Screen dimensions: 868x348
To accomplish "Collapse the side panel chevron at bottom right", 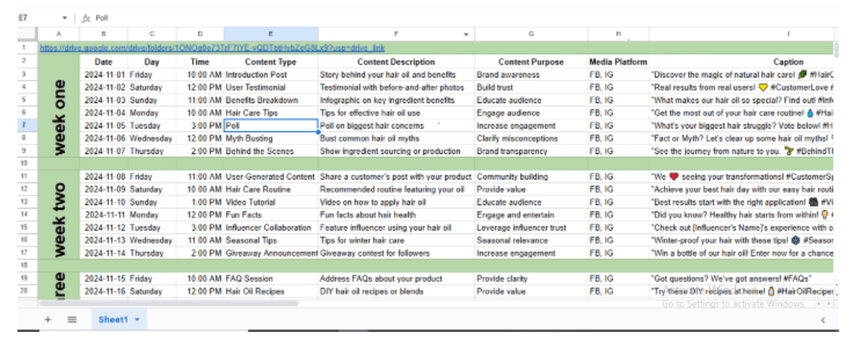I will (x=823, y=320).
